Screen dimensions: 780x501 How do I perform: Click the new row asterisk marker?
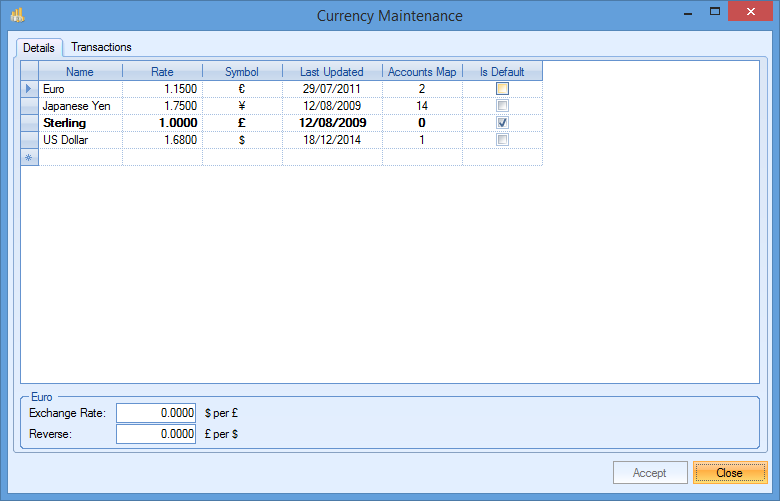[29, 157]
